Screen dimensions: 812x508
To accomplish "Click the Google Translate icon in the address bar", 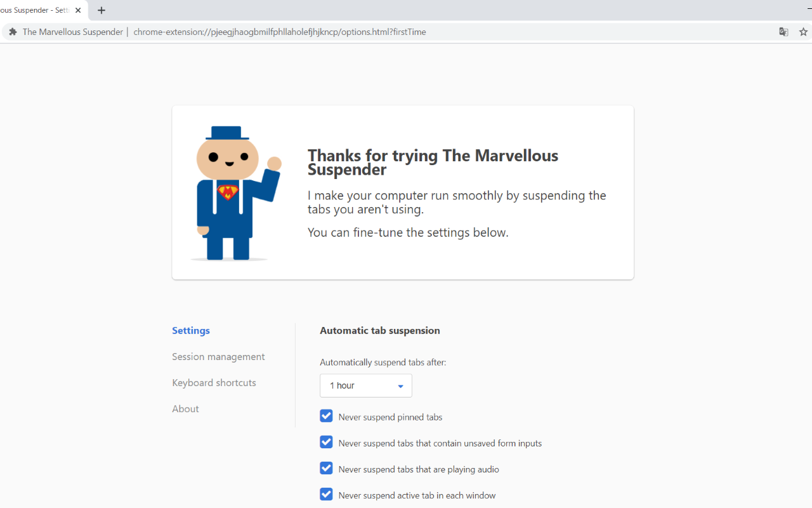I will point(783,31).
